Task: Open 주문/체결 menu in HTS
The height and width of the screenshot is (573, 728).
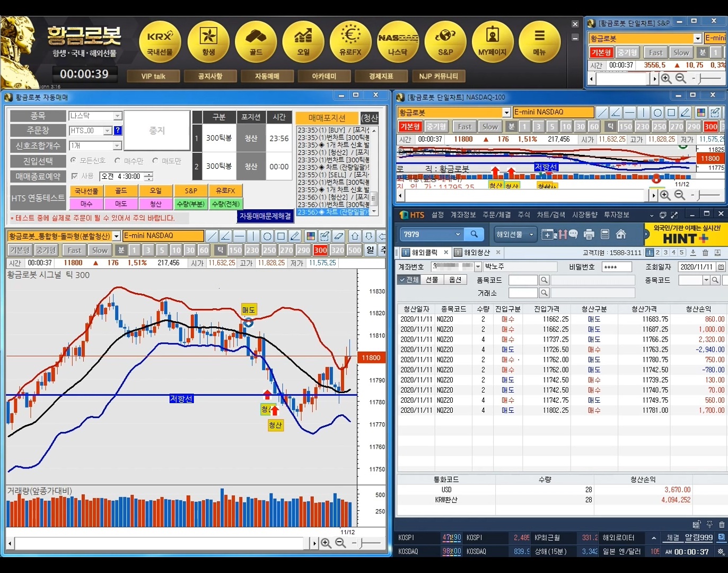Action: (x=497, y=215)
